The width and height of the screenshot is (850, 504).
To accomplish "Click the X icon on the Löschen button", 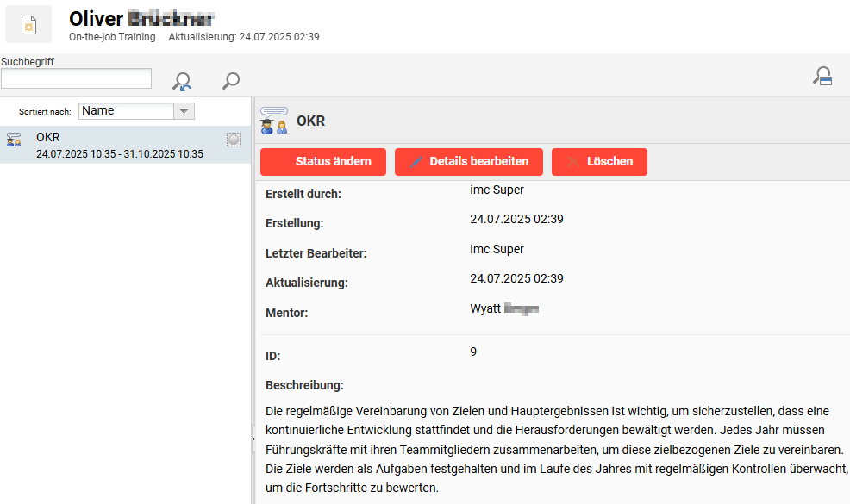I will click(x=572, y=161).
